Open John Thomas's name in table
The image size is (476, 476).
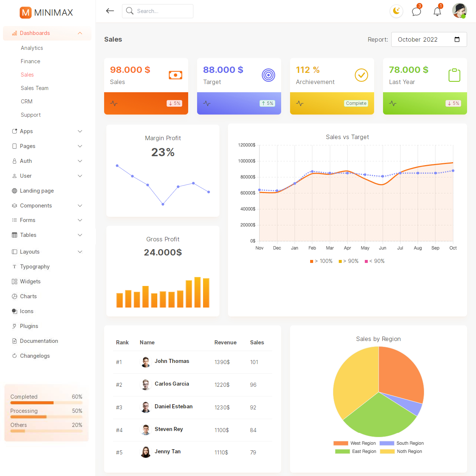(172, 361)
